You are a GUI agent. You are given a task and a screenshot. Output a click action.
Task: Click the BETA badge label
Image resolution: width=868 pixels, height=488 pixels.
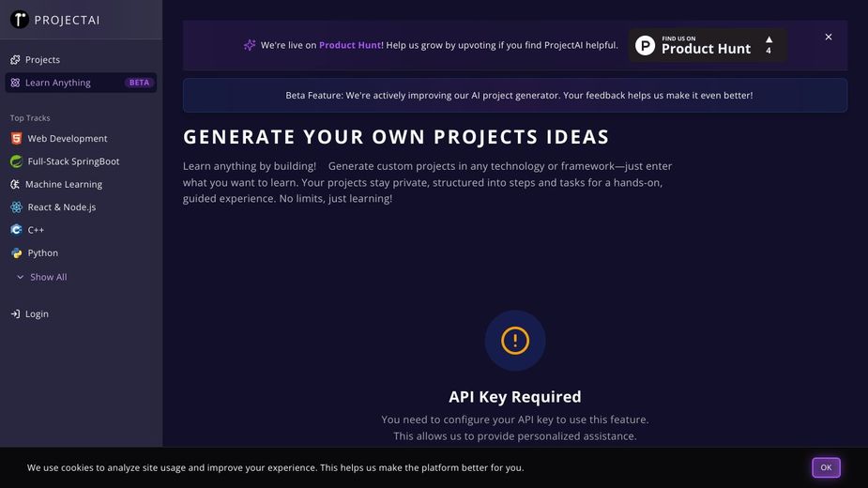139,83
